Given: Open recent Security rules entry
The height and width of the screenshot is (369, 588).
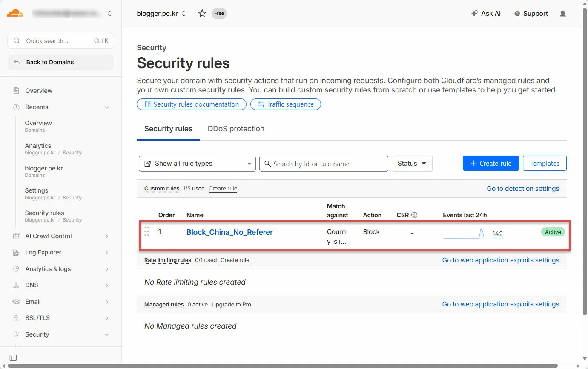Looking at the screenshot, I should pyautogui.click(x=53, y=216).
